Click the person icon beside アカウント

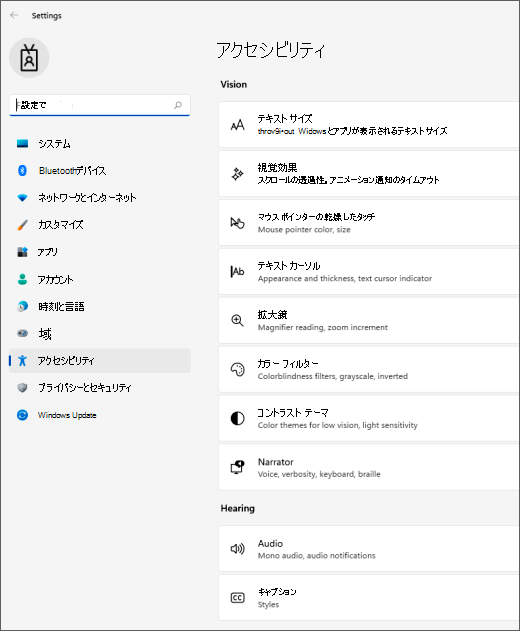coord(23,279)
